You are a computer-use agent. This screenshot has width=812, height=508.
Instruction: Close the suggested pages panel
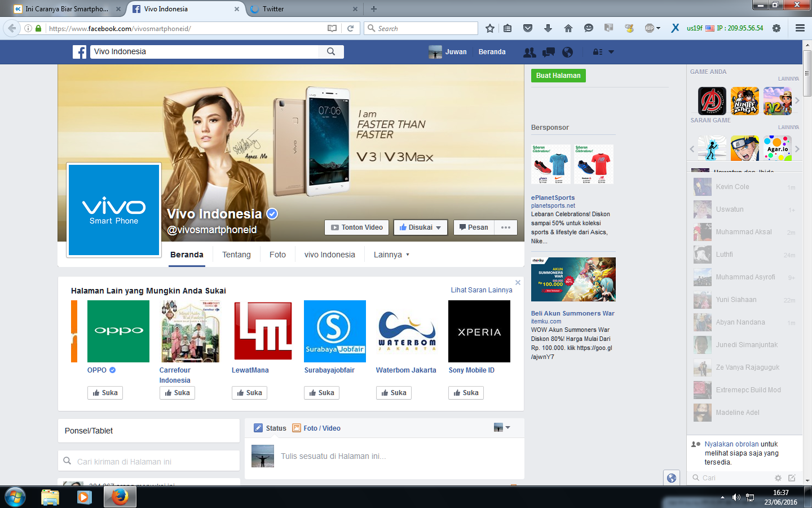click(518, 283)
